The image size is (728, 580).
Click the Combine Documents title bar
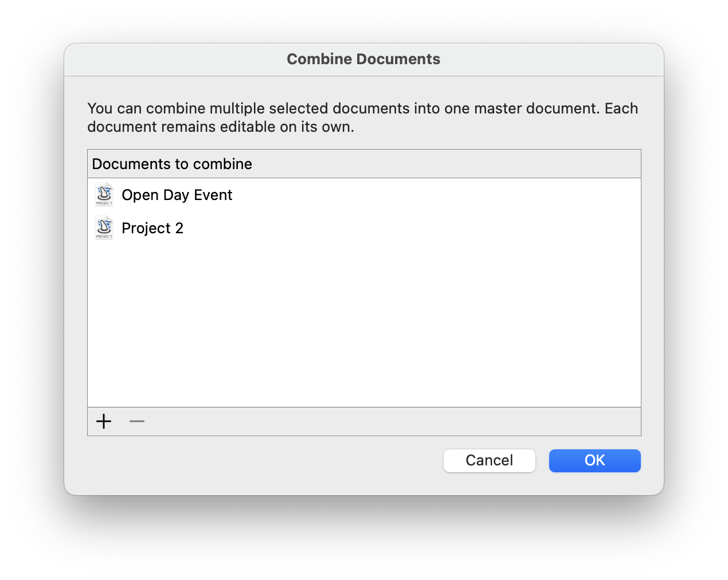point(363,59)
